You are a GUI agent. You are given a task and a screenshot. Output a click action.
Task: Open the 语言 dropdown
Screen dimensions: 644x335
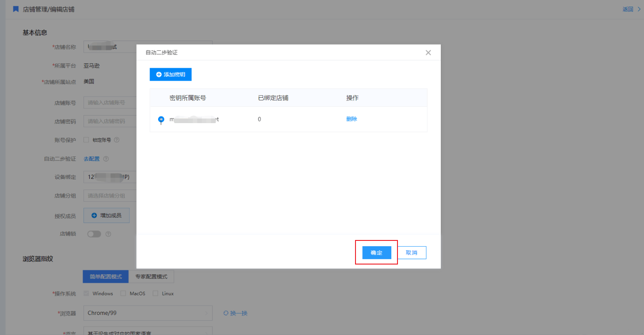148,331
